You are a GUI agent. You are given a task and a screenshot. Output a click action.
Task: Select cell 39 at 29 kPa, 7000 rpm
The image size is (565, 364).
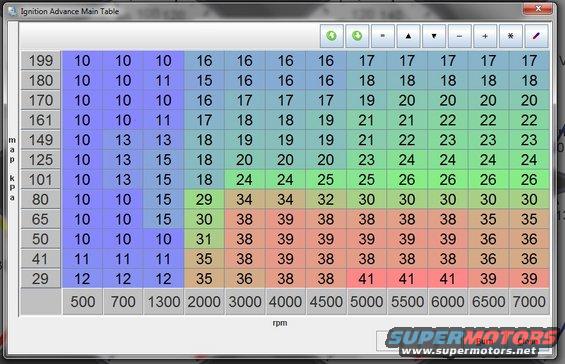point(529,279)
